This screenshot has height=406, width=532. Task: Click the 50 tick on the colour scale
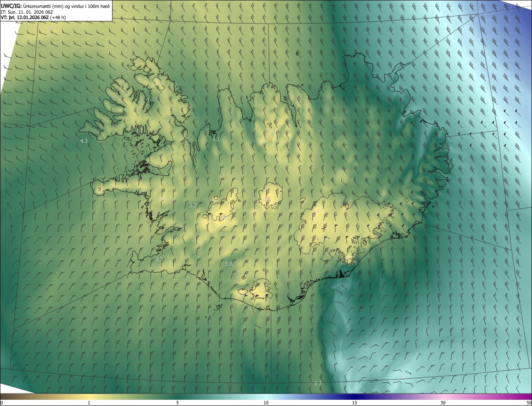click(x=529, y=403)
